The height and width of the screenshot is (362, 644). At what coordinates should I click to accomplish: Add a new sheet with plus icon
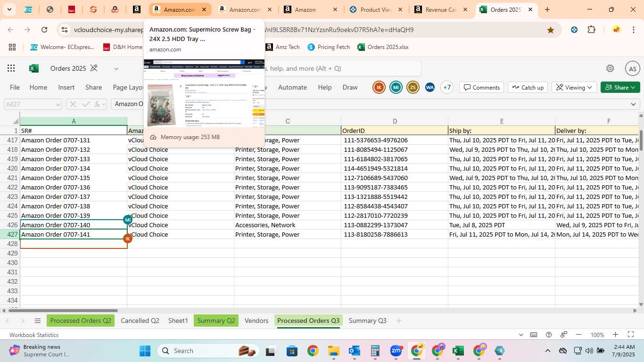pyautogui.click(x=399, y=321)
